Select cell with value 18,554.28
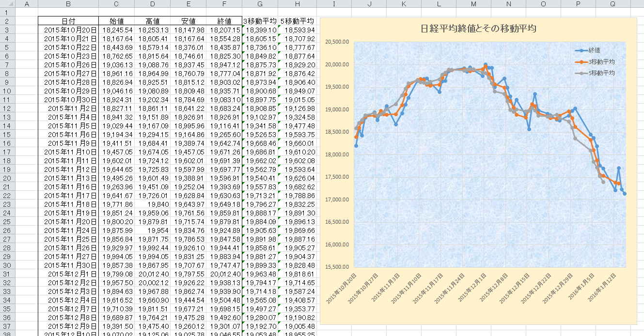This screenshot has height=336, width=644. (224, 38)
